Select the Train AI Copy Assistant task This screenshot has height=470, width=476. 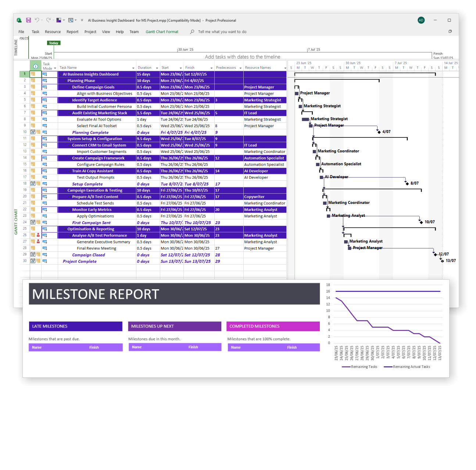(x=93, y=171)
